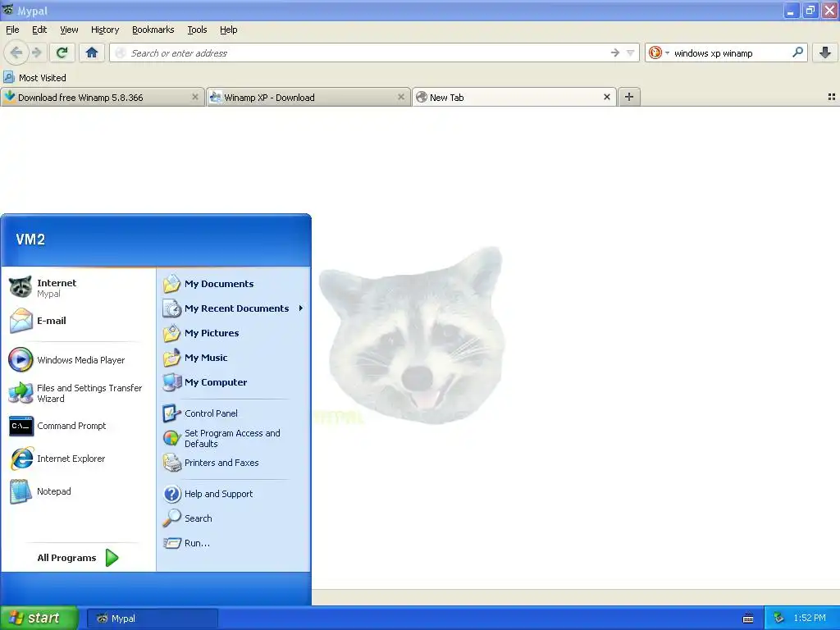
Task: Open the Help menu
Action: click(228, 30)
